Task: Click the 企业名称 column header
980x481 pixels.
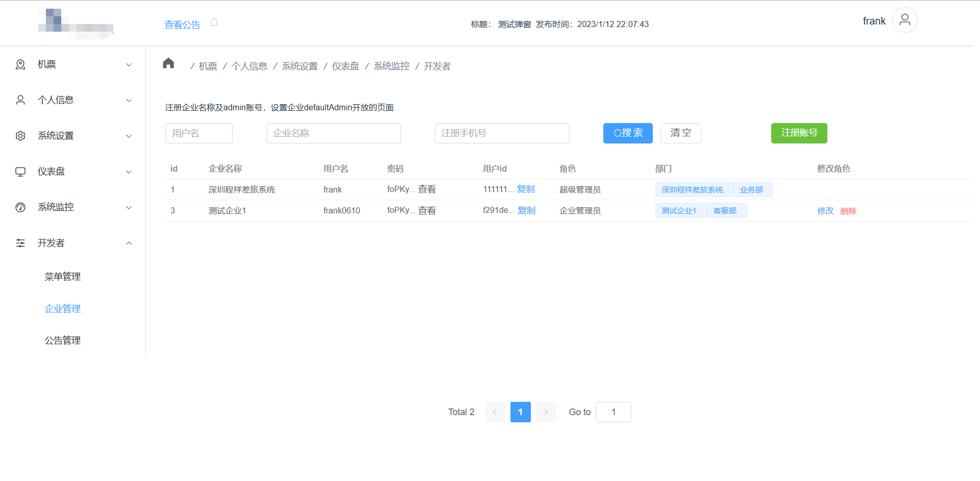Action: pos(225,169)
